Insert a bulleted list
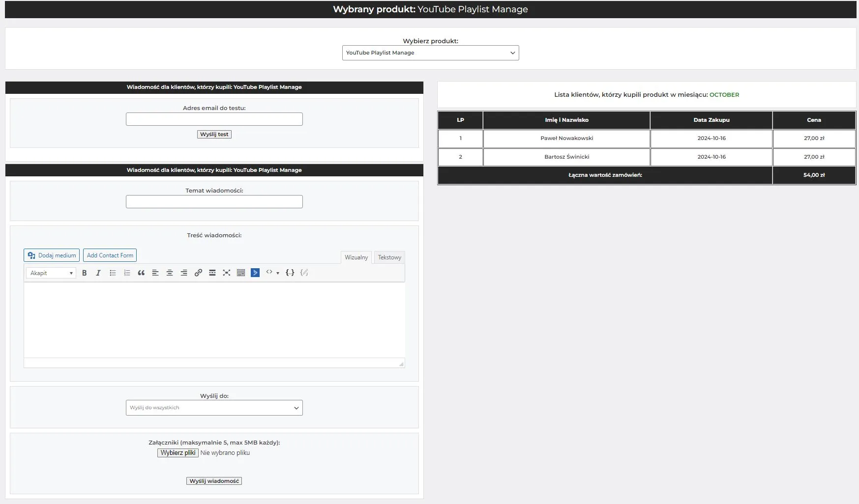 coord(113,273)
